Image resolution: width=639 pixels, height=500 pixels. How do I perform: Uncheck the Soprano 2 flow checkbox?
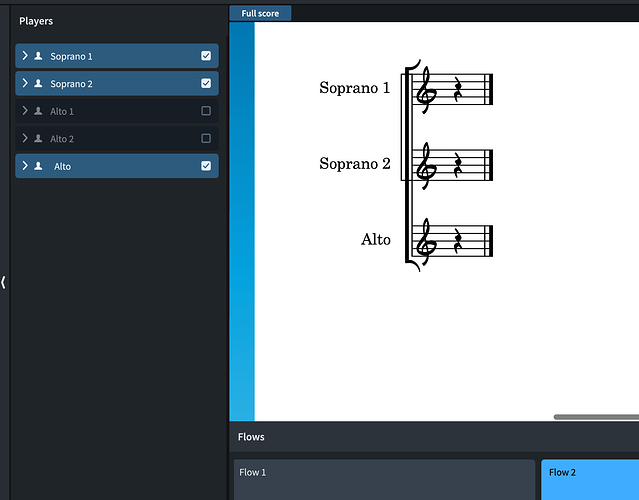(206, 83)
